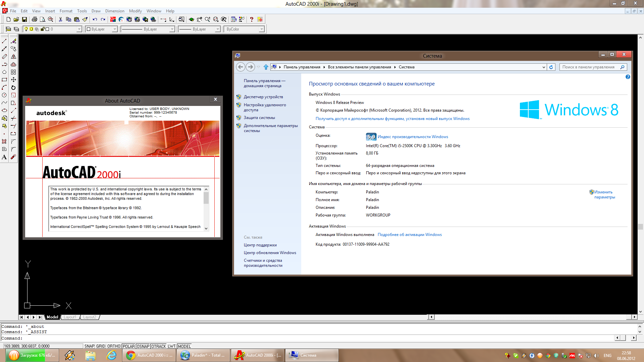Click the ByLayer color swatch in the color control
Viewport: 644px width, 362px height.
coord(89,29)
